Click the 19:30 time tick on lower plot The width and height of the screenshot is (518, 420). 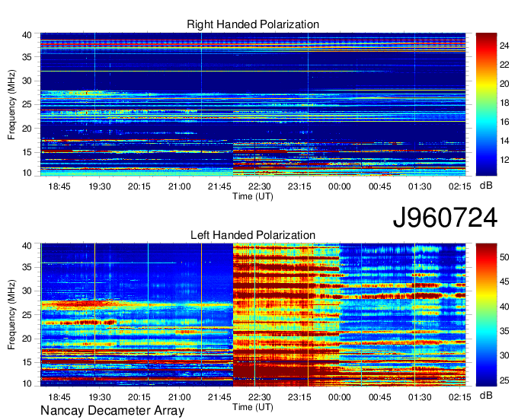[100, 397]
